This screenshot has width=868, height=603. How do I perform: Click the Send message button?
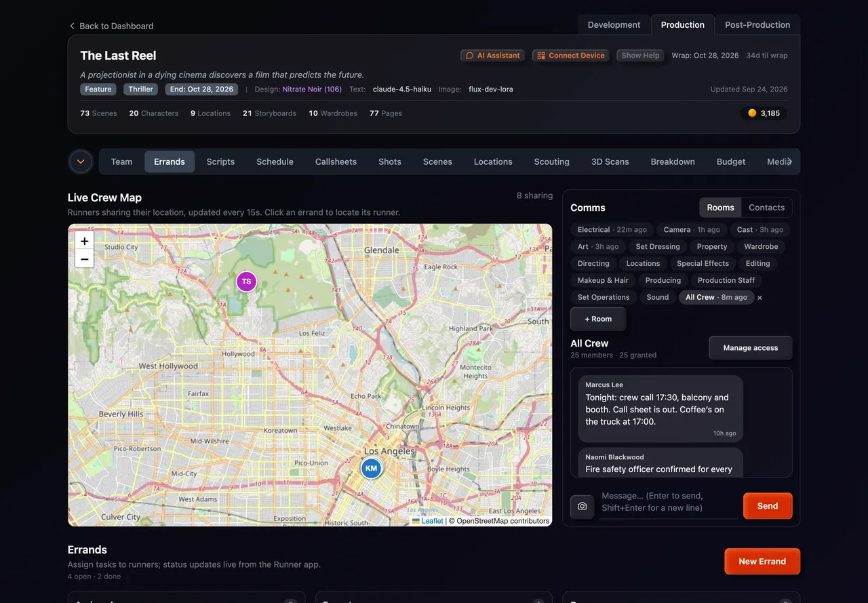pos(768,506)
